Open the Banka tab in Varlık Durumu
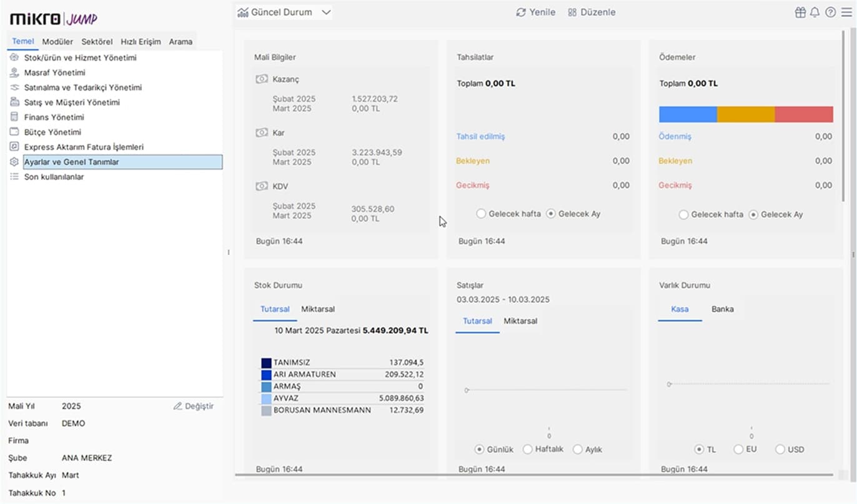The image size is (857, 504). click(723, 309)
